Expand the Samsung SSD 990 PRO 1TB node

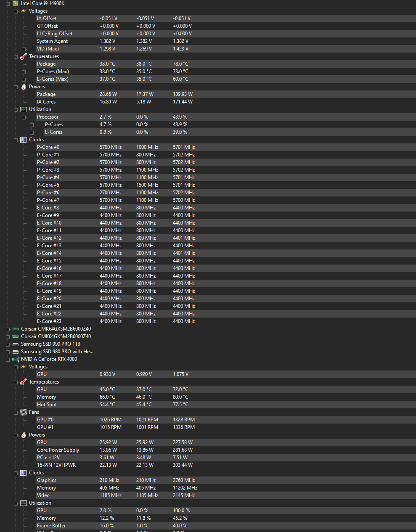tap(8, 344)
